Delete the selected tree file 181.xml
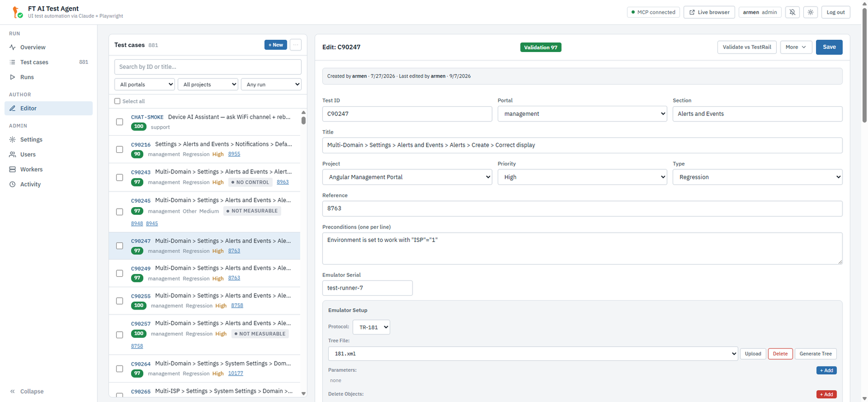Screen dimensions: 868x402 [x=780, y=354]
